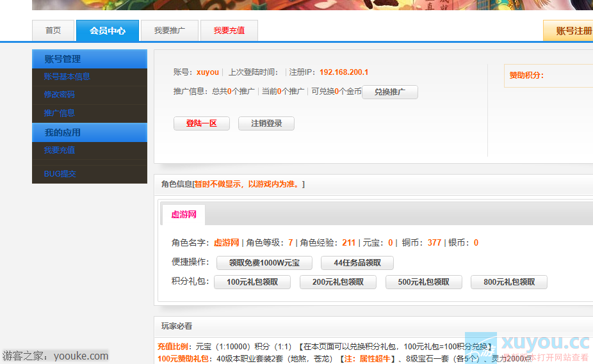This screenshot has height=364, width=593.
Task: Claim the 领取免费1000W元宝 reward
Action: point(264,263)
